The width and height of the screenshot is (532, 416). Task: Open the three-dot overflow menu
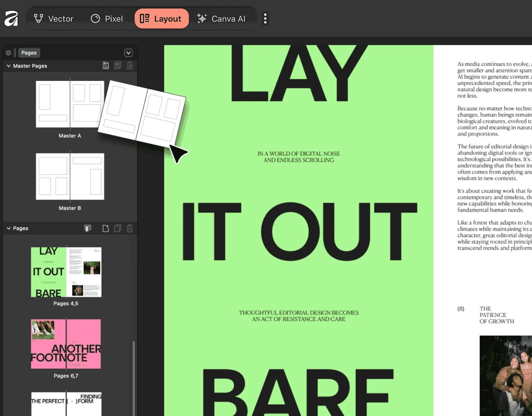pyautogui.click(x=265, y=19)
